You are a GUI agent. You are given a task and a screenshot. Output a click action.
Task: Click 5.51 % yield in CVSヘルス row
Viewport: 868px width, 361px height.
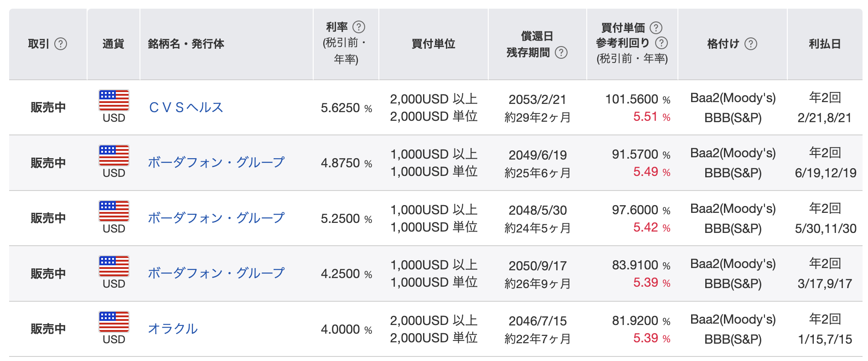tap(651, 117)
